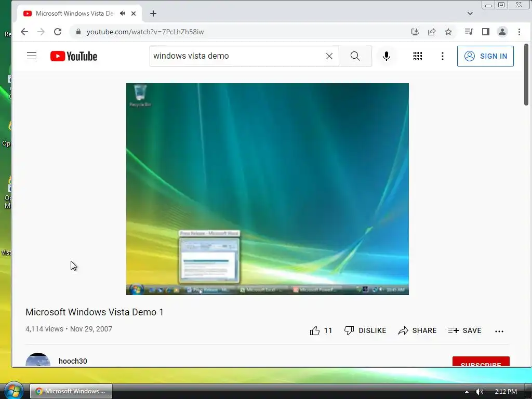The width and height of the screenshot is (532, 399).
Task: Open the hooch30 channel name
Action: click(73, 361)
